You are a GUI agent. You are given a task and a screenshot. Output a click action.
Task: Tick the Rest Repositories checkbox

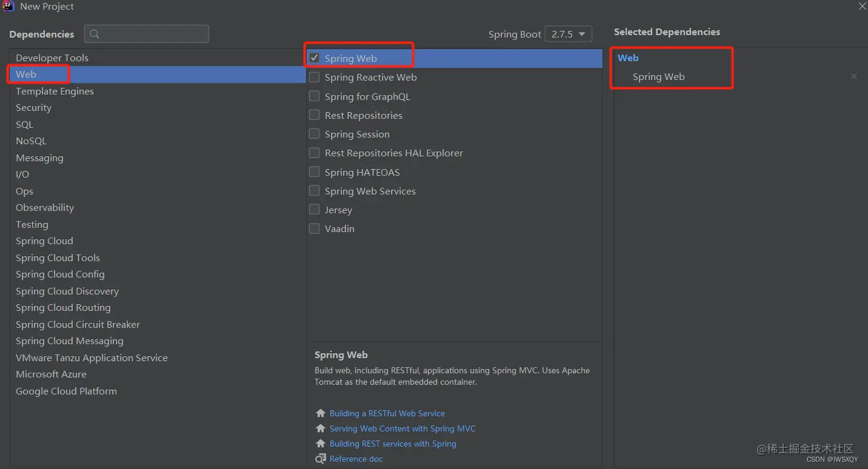tap(314, 115)
